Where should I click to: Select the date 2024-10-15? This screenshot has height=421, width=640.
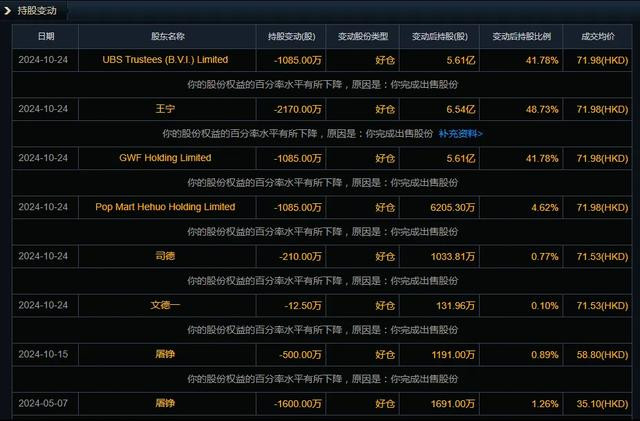(43, 354)
